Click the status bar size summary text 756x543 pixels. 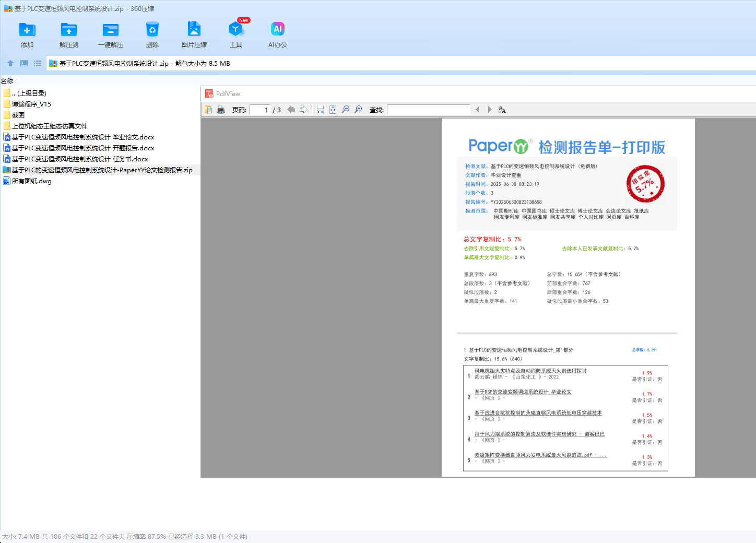pyautogui.click(x=125, y=536)
